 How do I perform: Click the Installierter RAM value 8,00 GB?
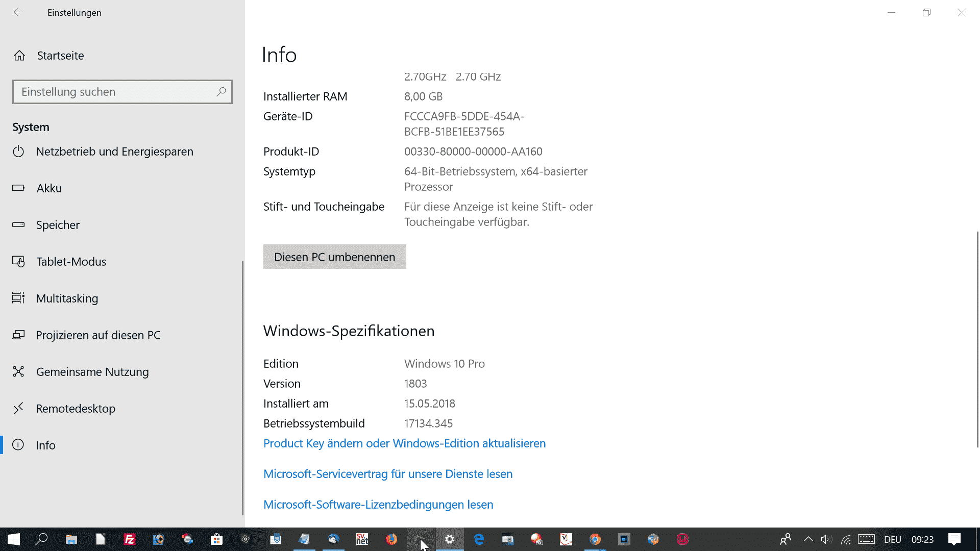click(424, 96)
